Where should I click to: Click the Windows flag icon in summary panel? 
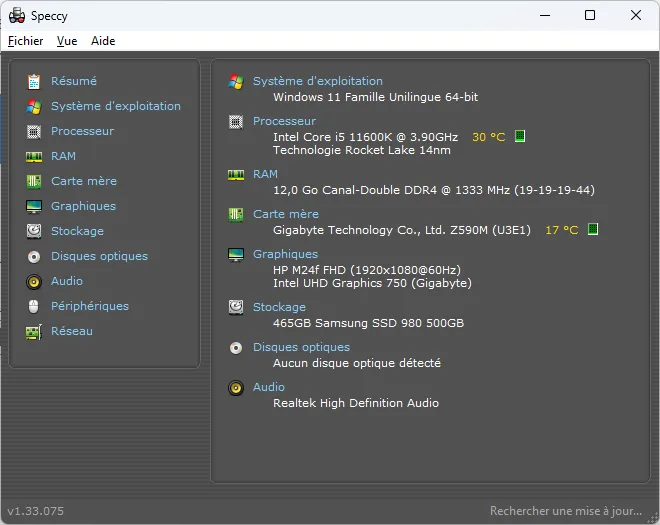[x=236, y=82]
